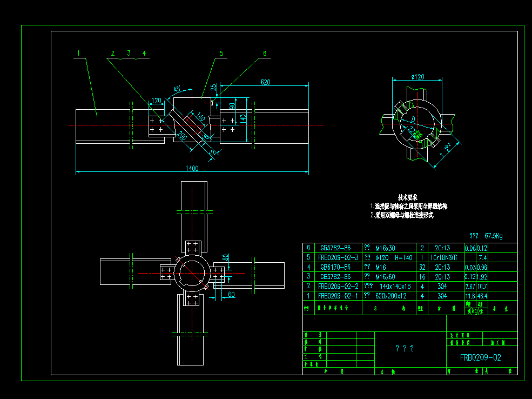Click the FRB0209-02 drawing number
Screen dimensions: 532x399
tap(480, 357)
